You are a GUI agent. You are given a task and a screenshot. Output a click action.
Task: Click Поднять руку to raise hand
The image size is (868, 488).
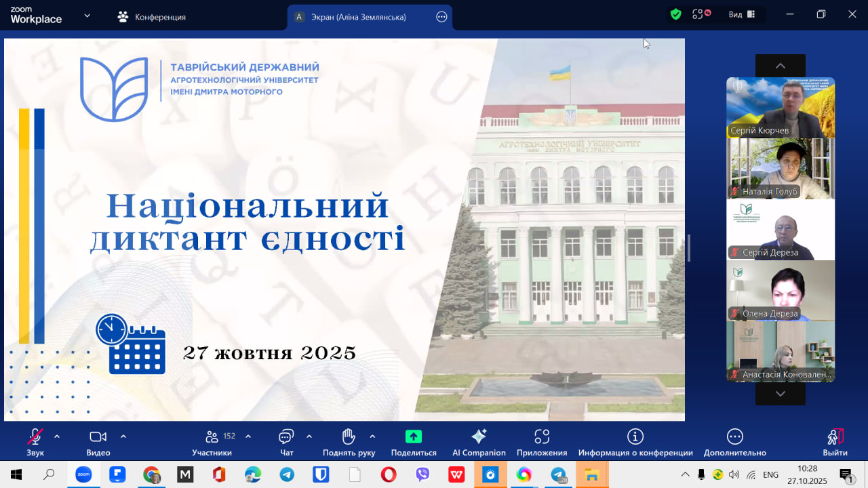tap(349, 442)
